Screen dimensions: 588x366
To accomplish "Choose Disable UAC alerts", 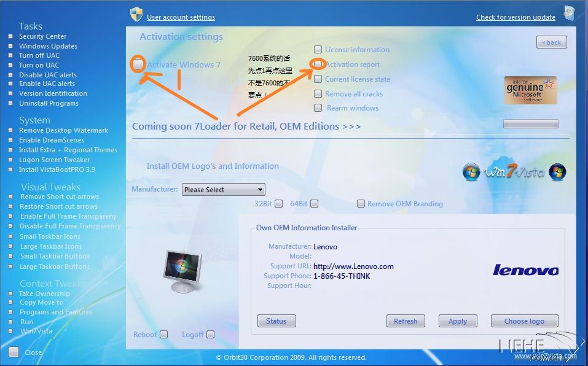I will pyautogui.click(x=48, y=75).
